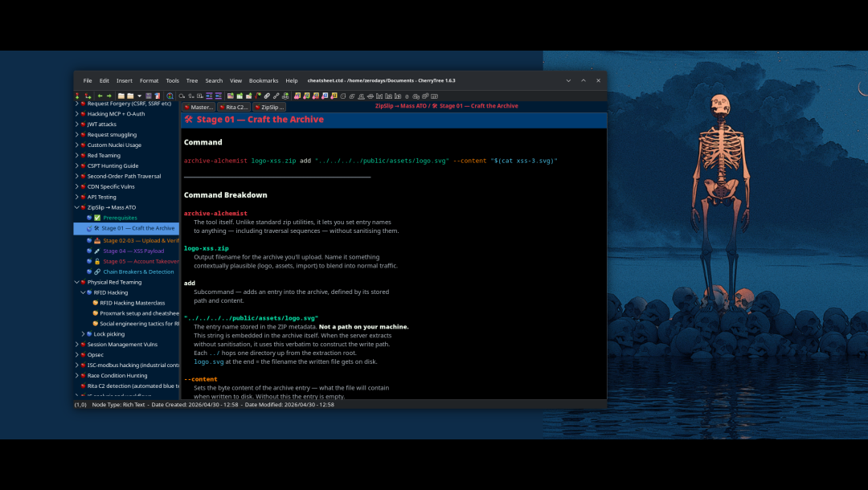868x490 pixels.
Task: Expand the JWT attacks node
Action: pyautogui.click(x=77, y=125)
